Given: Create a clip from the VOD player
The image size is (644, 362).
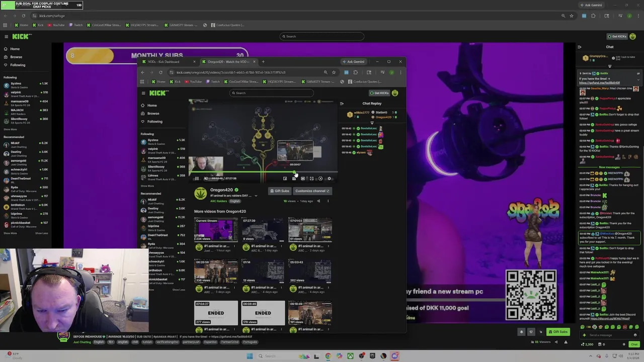Looking at the screenshot, I should (x=294, y=178).
